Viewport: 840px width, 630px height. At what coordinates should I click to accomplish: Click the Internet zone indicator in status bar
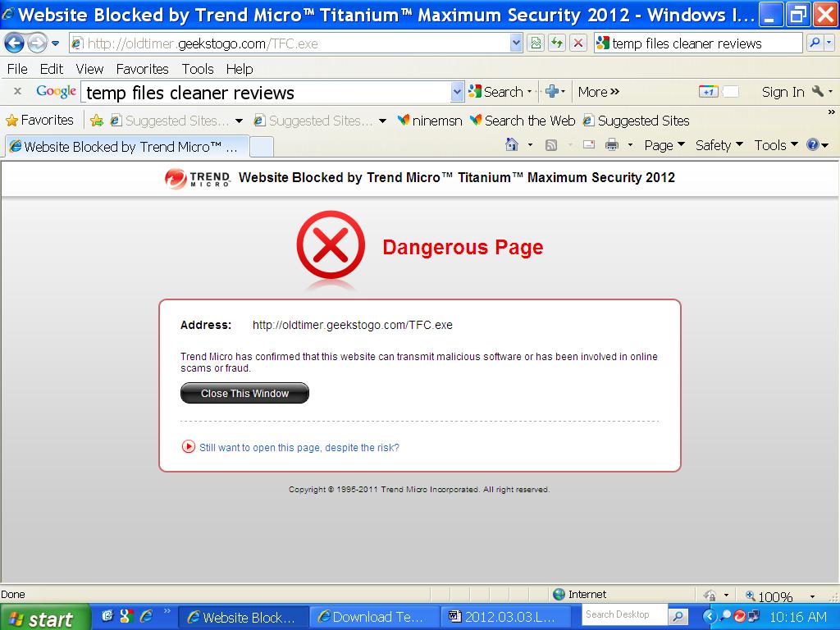pos(580,594)
